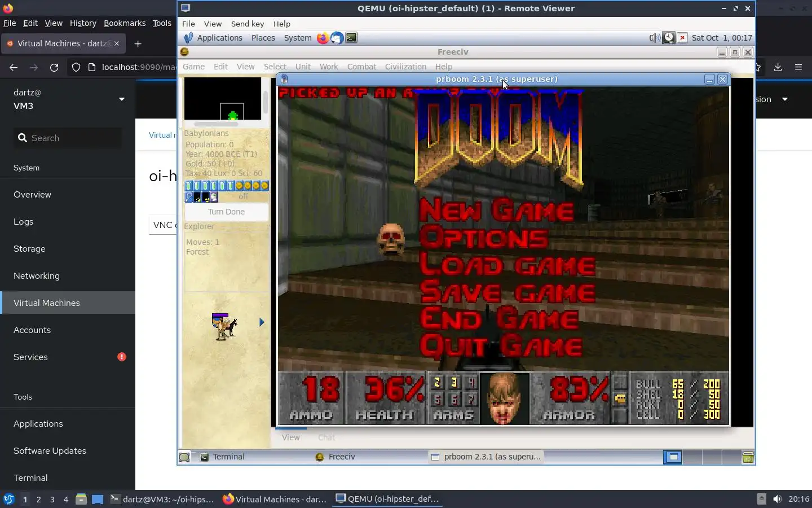Open Places menu in guest panel
Screen dimensions: 812x508
(263, 38)
